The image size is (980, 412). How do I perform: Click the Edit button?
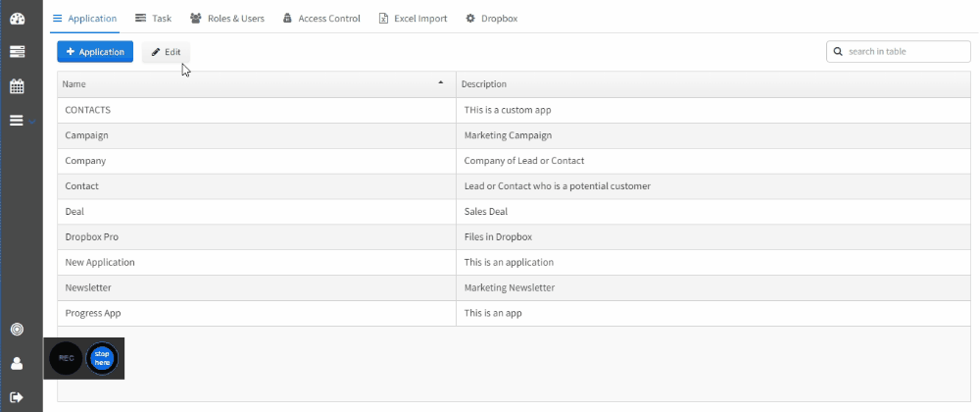[x=166, y=52]
